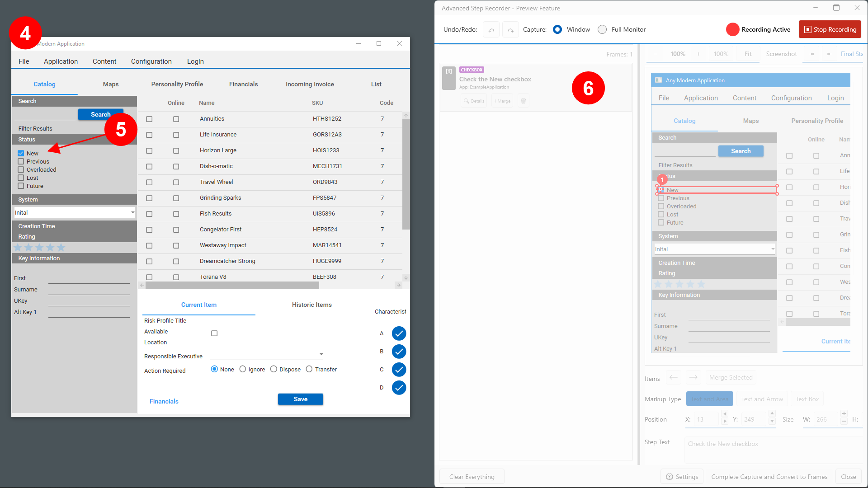Open the System Inital dropdown

[x=132, y=212]
